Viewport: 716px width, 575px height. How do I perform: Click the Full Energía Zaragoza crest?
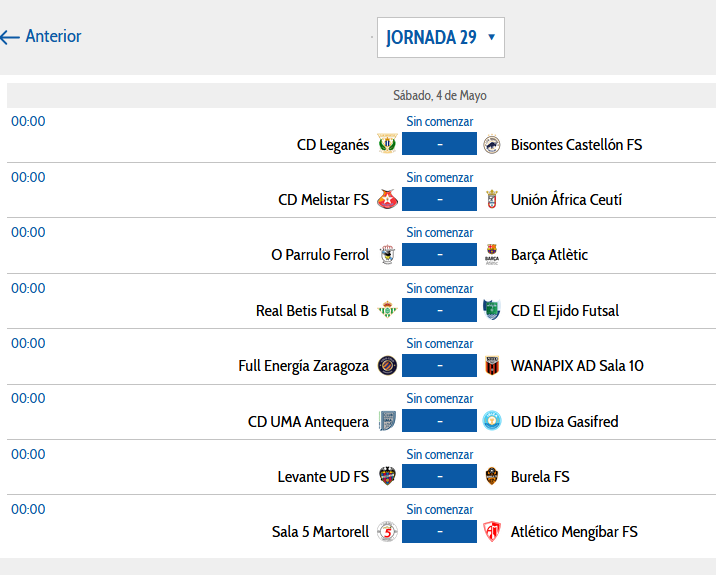tap(388, 365)
